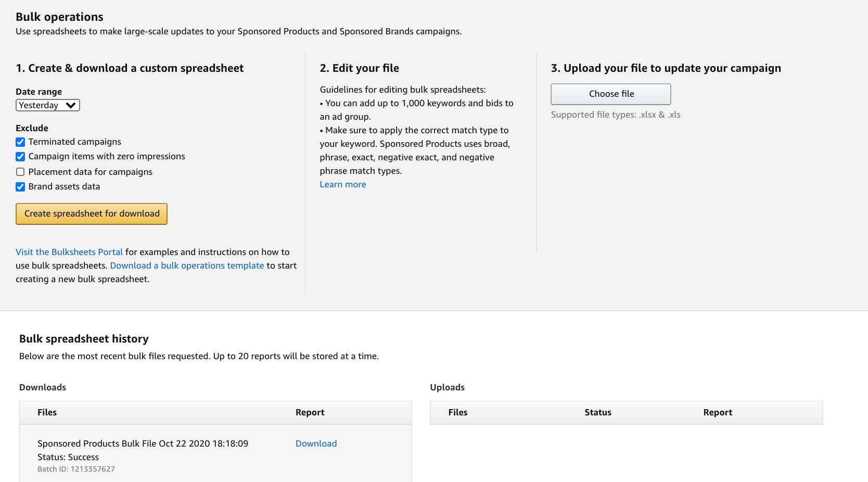868x482 pixels.
Task: Open Visit the Bulksheets Portal link
Action: (x=69, y=252)
